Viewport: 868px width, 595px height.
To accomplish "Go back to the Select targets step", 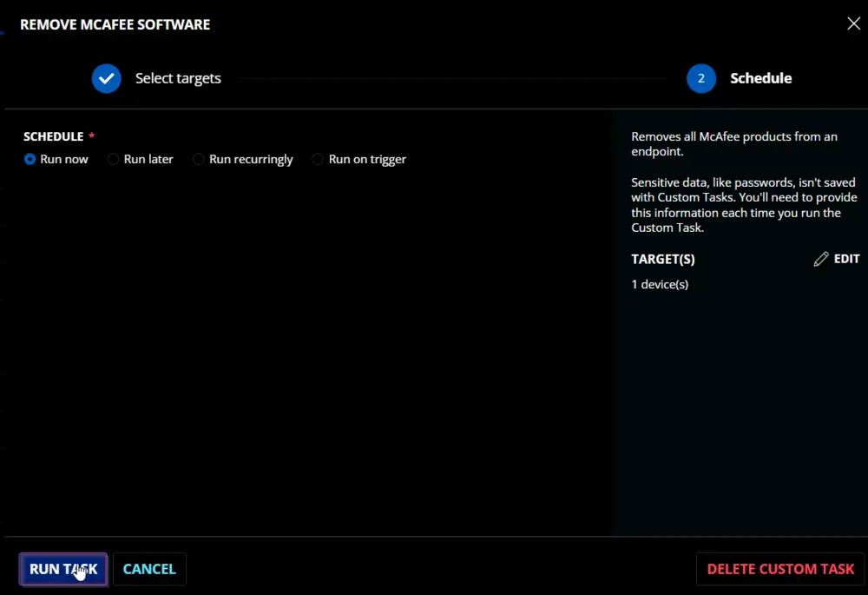I will (x=178, y=79).
